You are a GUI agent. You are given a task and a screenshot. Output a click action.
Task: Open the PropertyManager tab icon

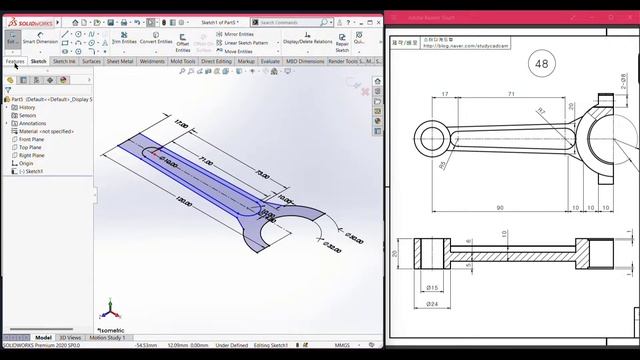pos(24,80)
